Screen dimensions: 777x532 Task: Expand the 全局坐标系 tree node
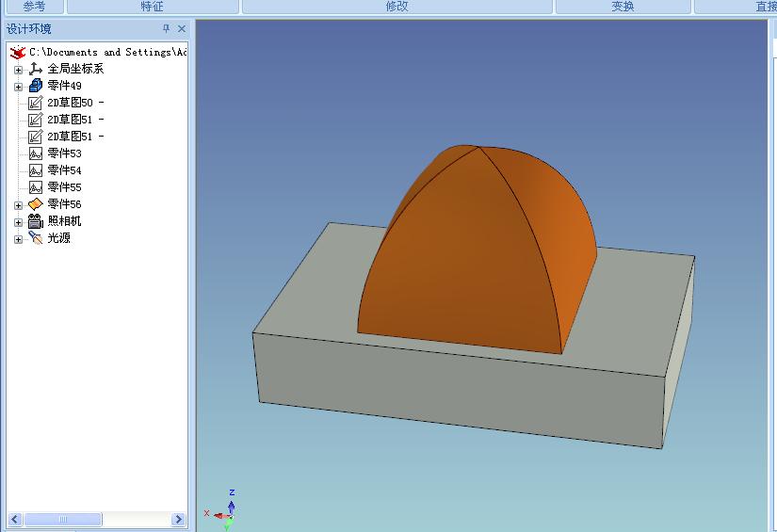(x=18, y=69)
